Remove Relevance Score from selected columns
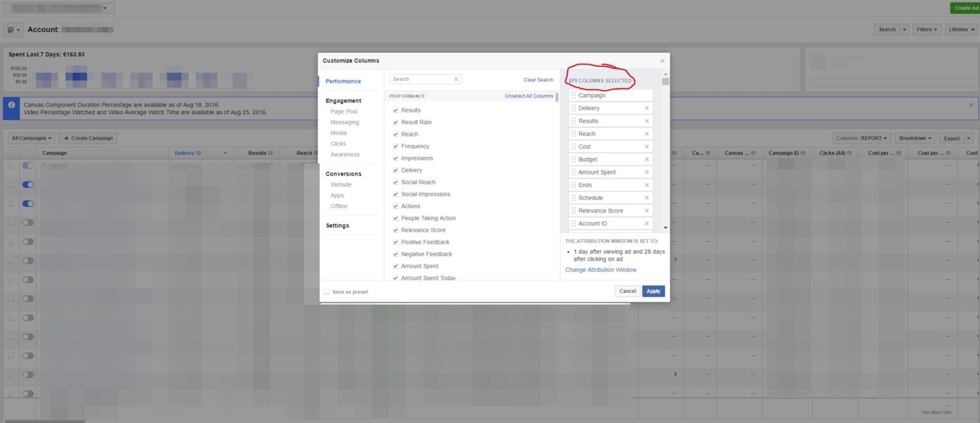The image size is (980, 423). click(647, 210)
